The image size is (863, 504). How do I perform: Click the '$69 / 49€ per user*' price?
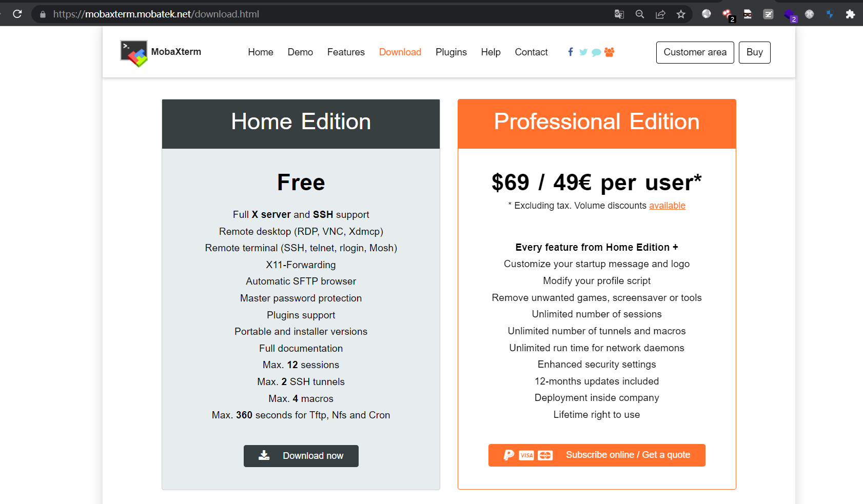pyautogui.click(x=597, y=183)
